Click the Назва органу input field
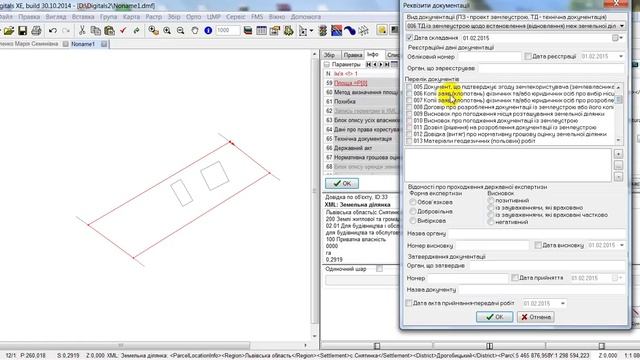Screen dimensions: 640x360 pos(537,233)
